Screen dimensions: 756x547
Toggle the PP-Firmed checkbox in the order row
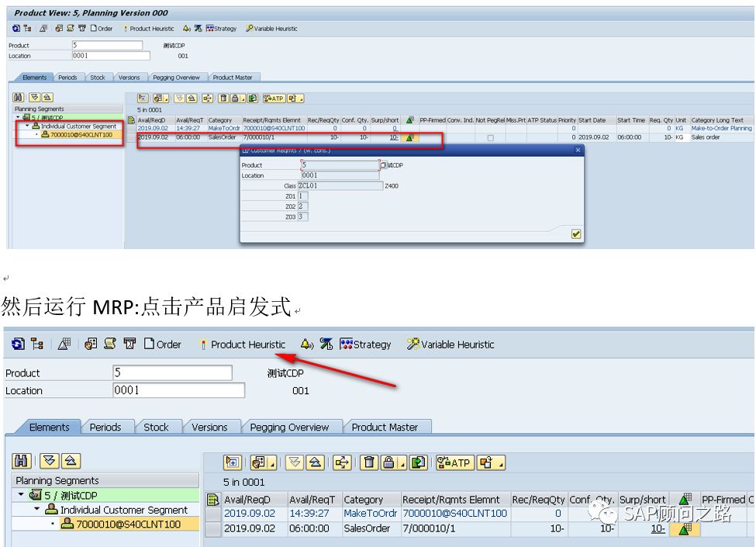click(491, 137)
